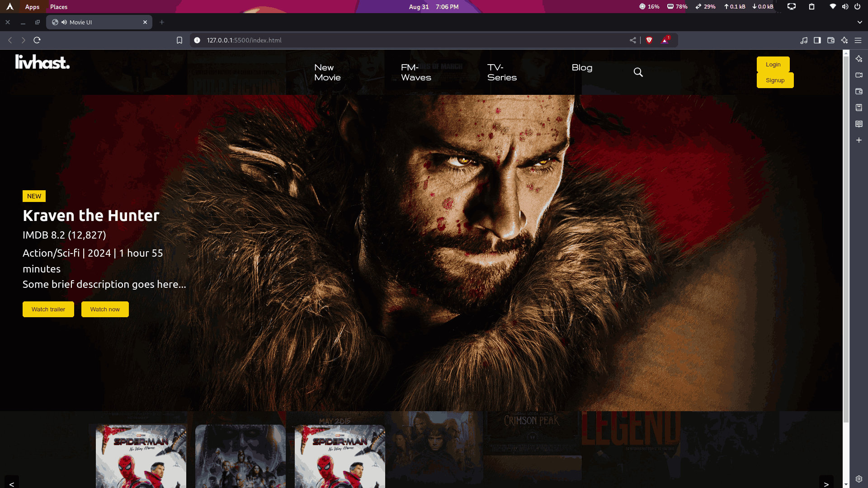
Task: Open the reading list icon in sidebar
Action: pyautogui.click(x=859, y=124)
